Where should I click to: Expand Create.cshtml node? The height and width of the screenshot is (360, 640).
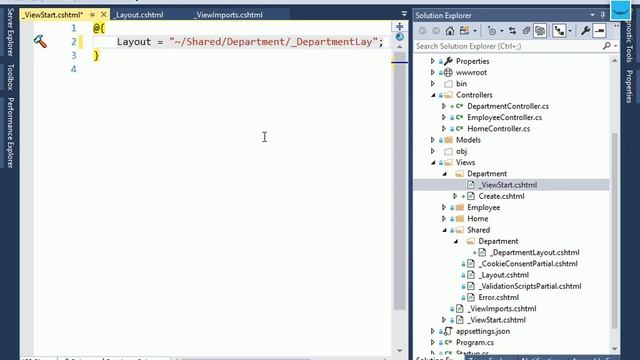click(455, 196)
